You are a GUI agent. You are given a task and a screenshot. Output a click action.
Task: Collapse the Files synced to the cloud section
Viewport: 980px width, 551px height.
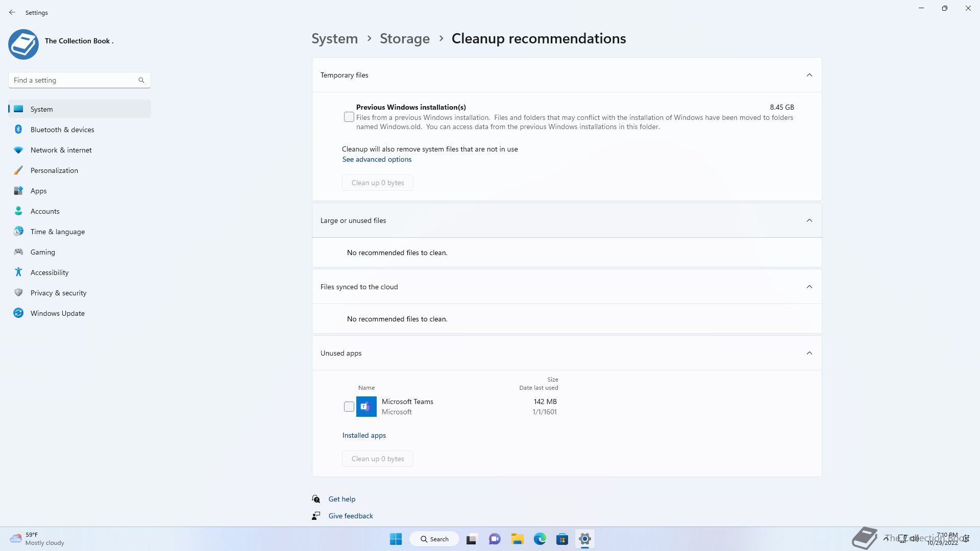click(810, 287)
